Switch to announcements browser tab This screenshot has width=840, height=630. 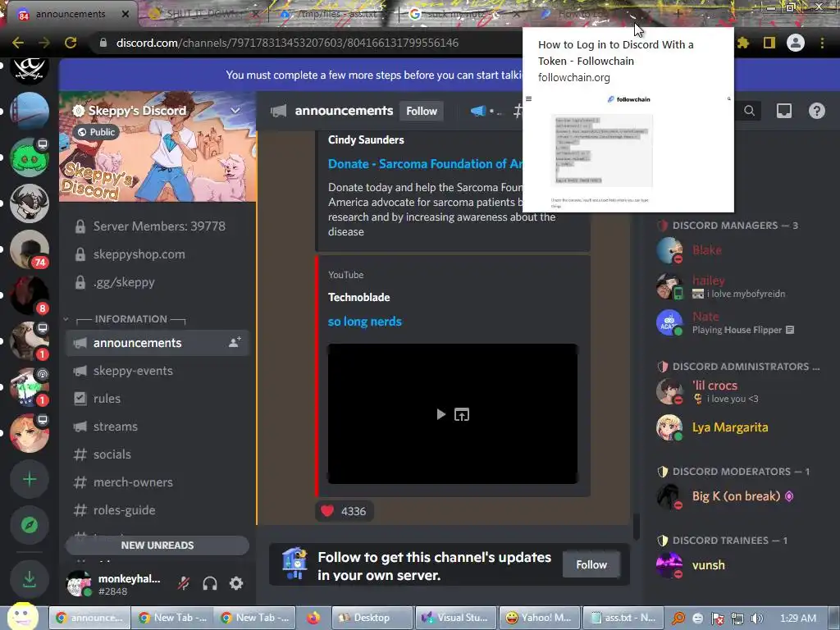[71, 14]
